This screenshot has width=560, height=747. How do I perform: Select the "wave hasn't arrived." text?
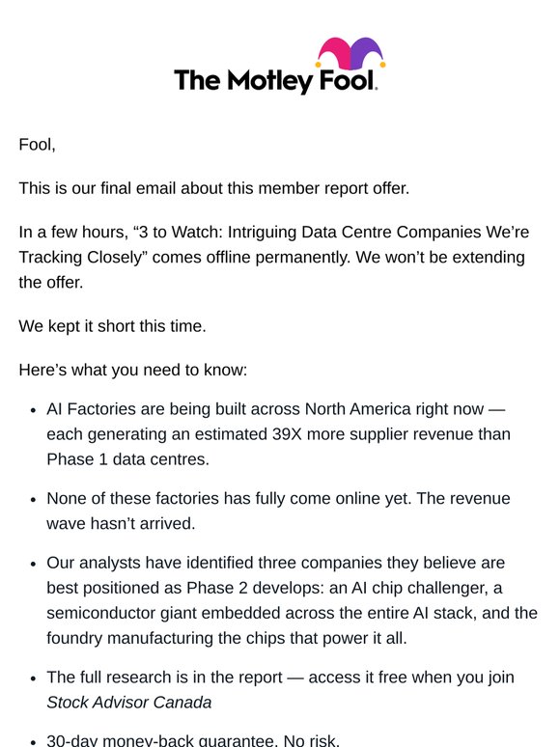(121, 523)
